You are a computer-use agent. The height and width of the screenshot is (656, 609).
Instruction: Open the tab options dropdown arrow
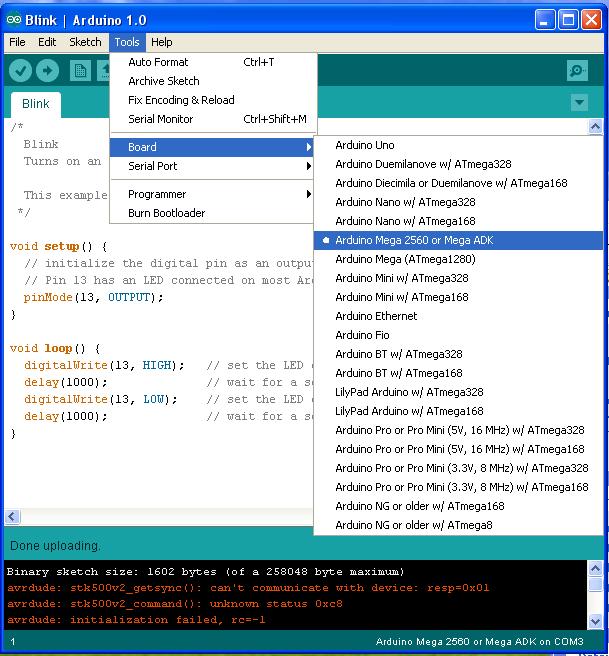click(579, 102)
